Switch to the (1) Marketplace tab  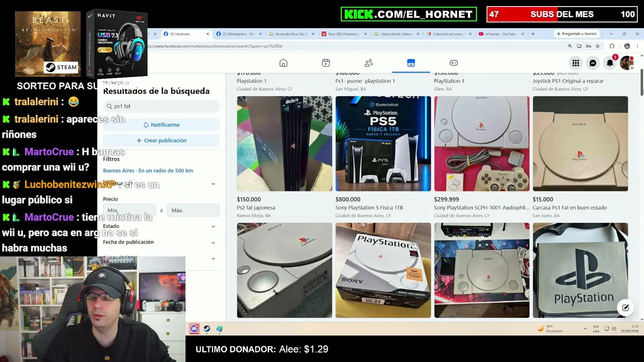238,34
